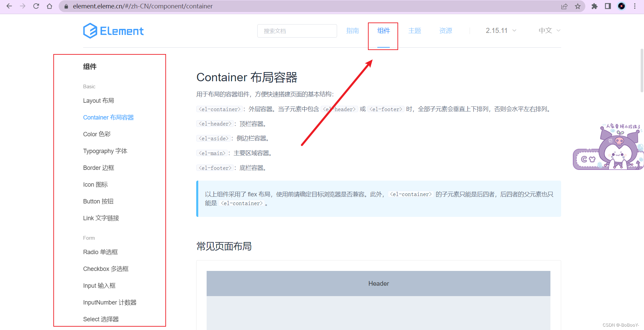The image size is (644, 330).
Task: Click the profile avatar icon
Action: 622,6
